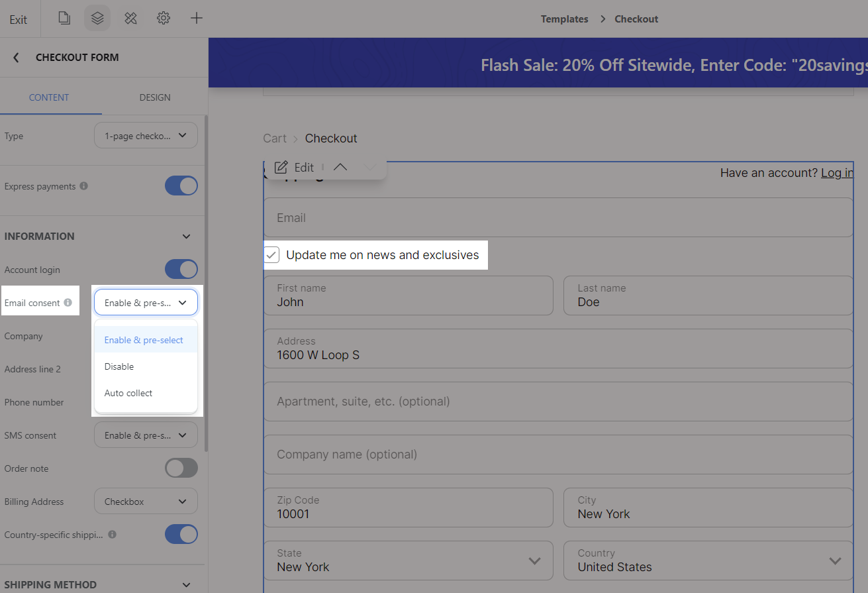Click the City field
868x593 pixels.
(708, 508)
